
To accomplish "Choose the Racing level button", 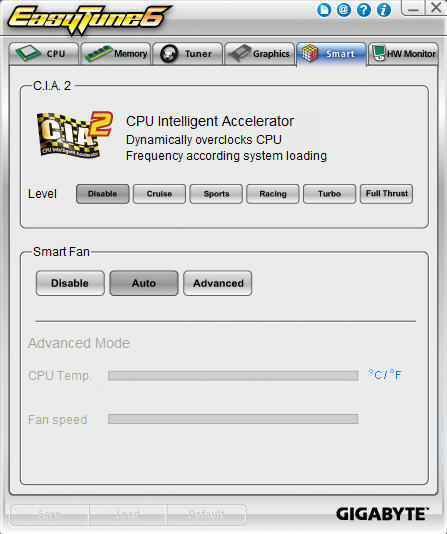I will click(273, 194).
